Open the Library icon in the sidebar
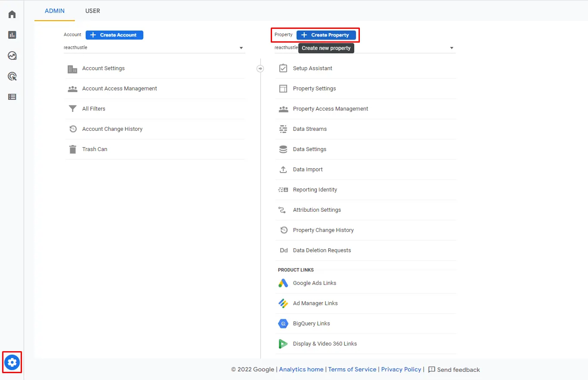The image size is (588, 380). click(x=12, y=97)
